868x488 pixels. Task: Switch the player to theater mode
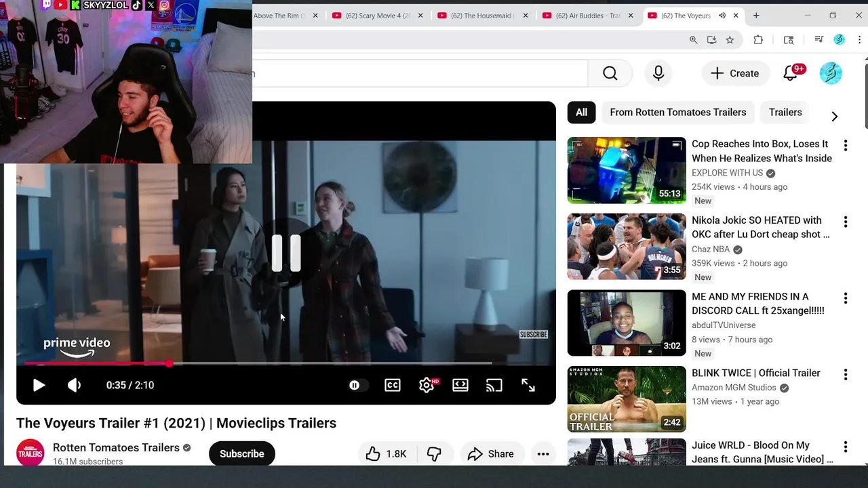(460, 385)
